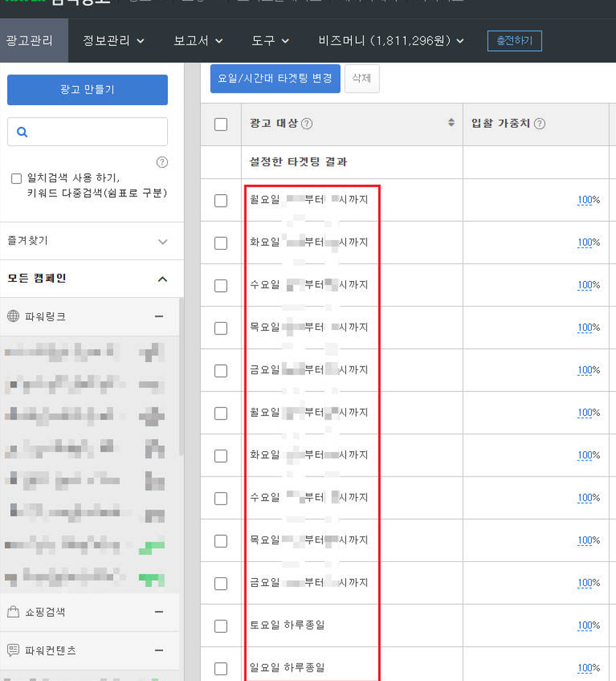Click the 삭제 button
The image size is (616, 681).
coord(361,78)
